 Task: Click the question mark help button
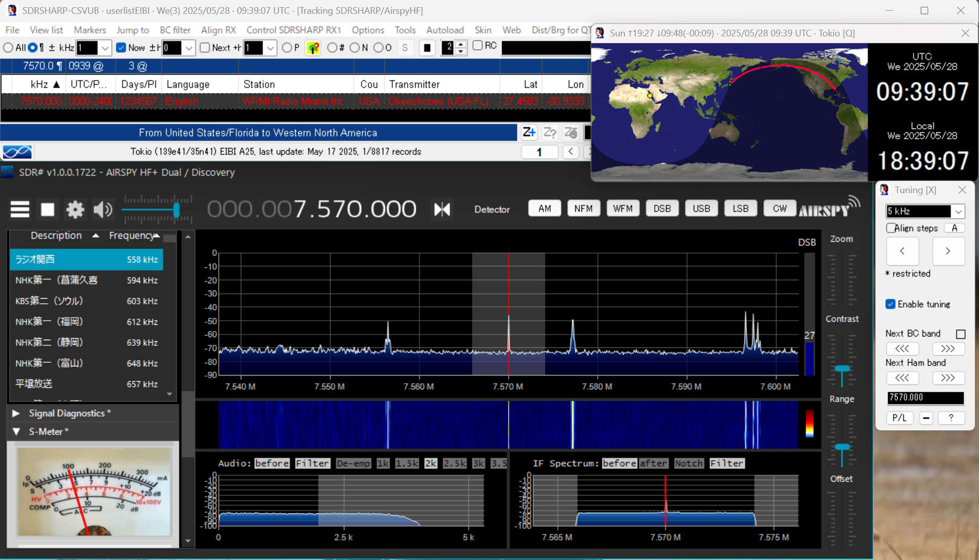951,418
